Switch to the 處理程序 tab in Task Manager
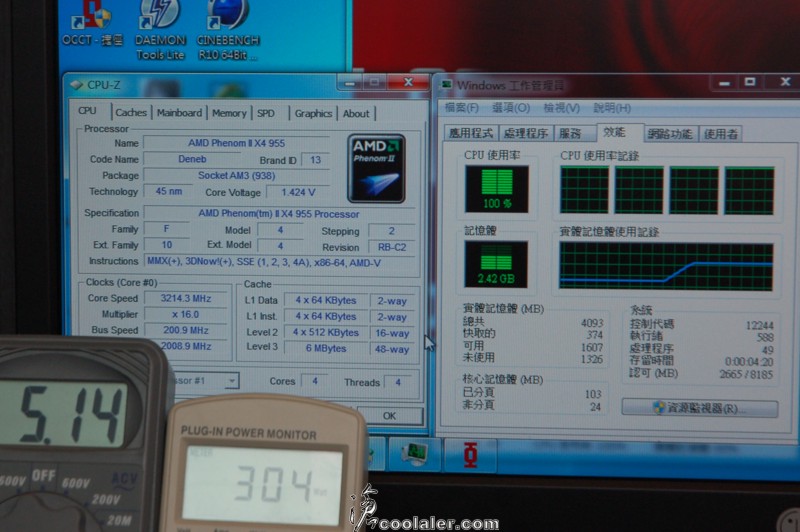The image size is (800, 532). point(526,133)
